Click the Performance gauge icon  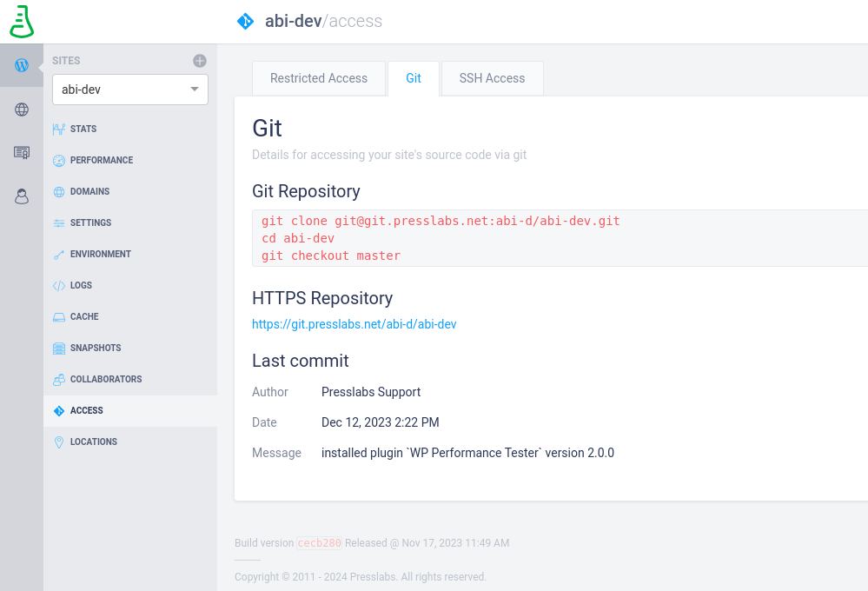(x=59, y=161)
